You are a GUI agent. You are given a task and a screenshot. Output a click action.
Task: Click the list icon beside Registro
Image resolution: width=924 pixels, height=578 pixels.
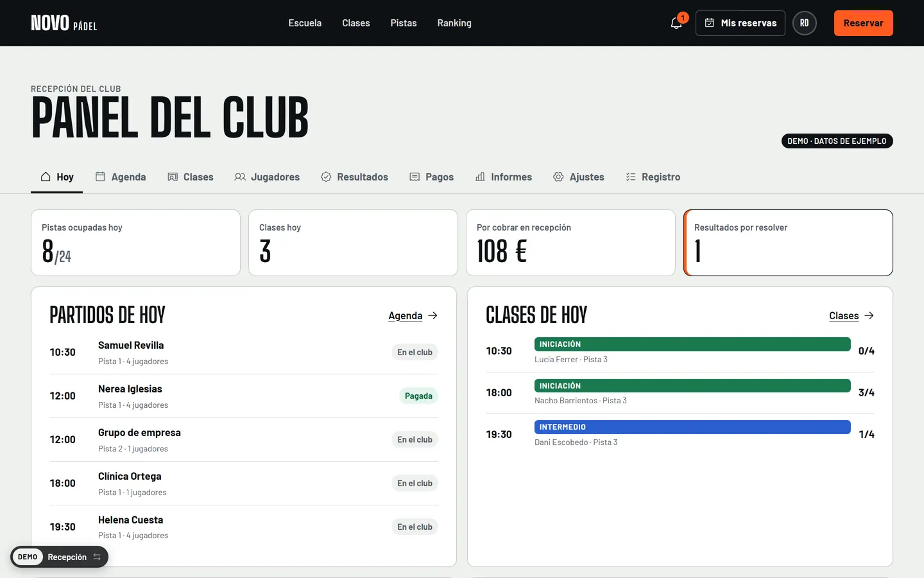coord(631,177)
